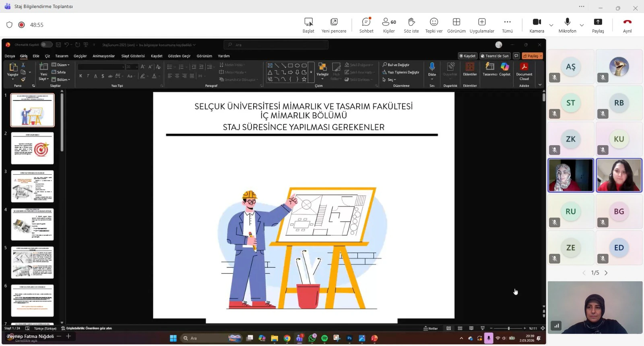Select slide 3 thumbnail in panel
Screen dimensions: 644x346
(32, 186)
